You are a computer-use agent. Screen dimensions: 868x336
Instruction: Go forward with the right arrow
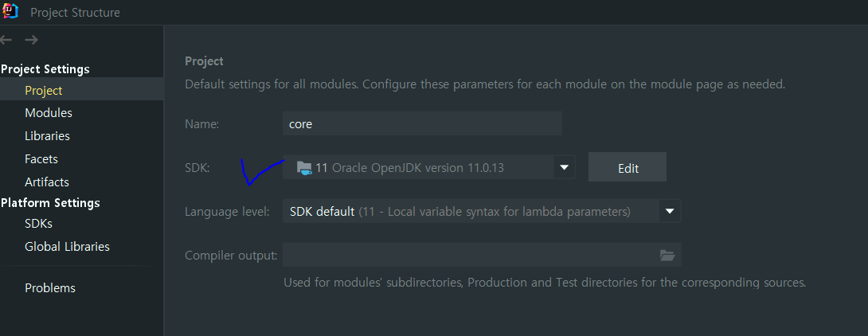click(32, 40)
